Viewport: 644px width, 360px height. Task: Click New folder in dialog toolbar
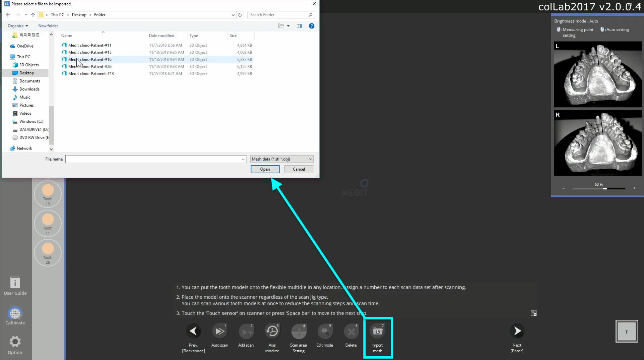[x=48, y=26]
